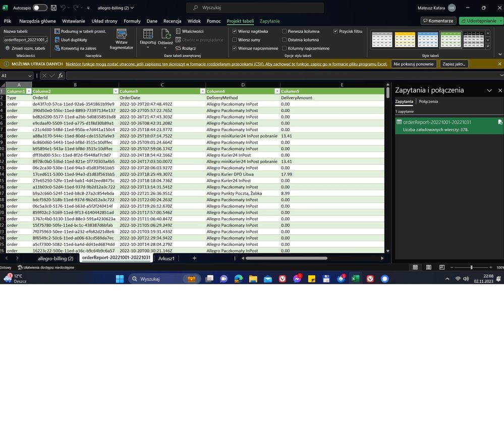504x442 pixels.
Task: Click the accessibility status icon in status bar
Action: (20, 267)
